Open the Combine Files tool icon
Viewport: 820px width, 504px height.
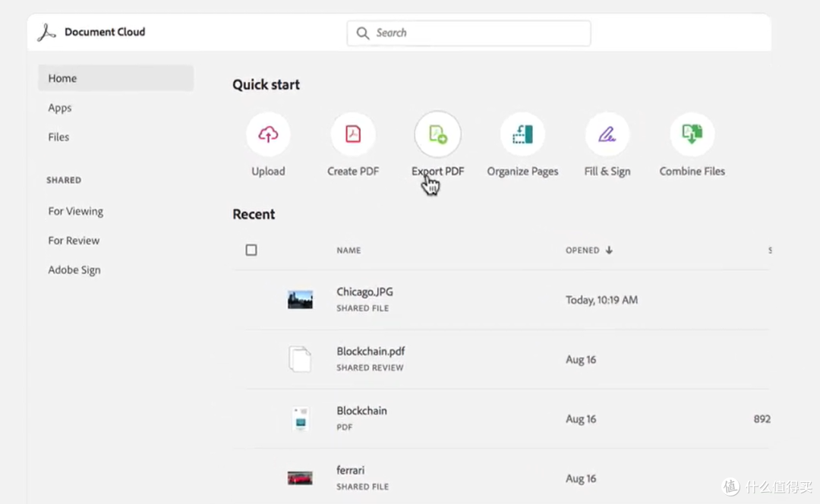[x=692, y=135]
